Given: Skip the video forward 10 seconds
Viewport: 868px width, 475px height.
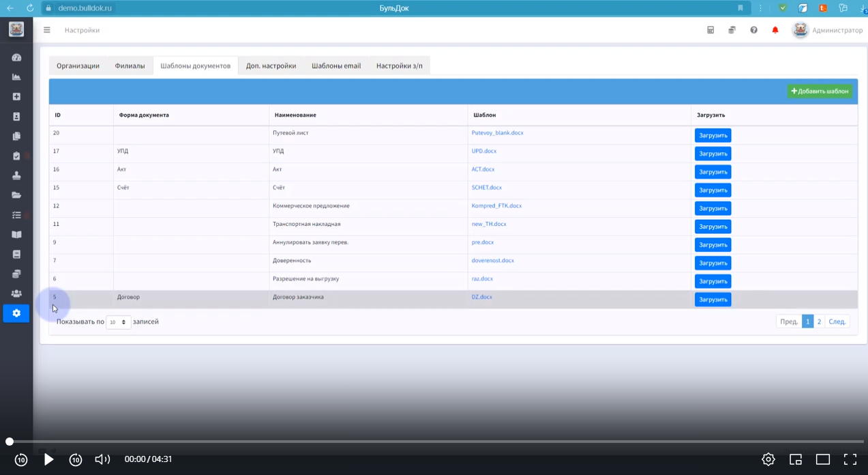Looking at the screenshot, I should pyautogui.click(x=76, y=459).
